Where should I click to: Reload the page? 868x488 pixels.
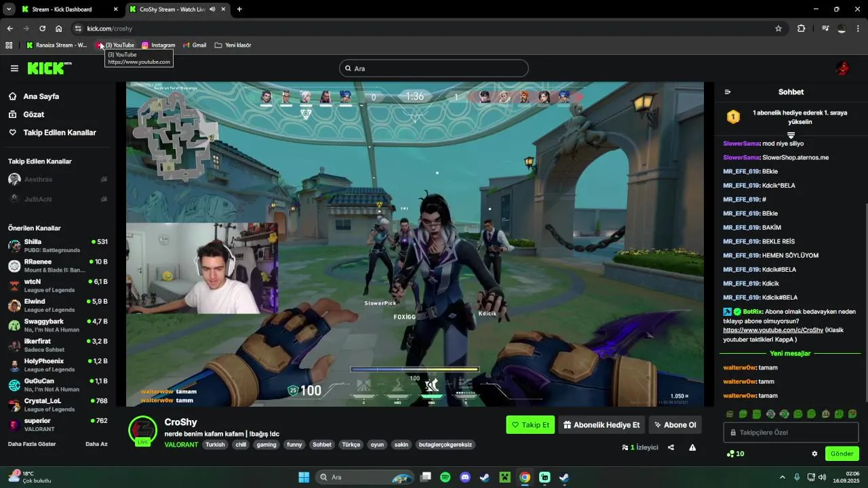tap(42, 28)
